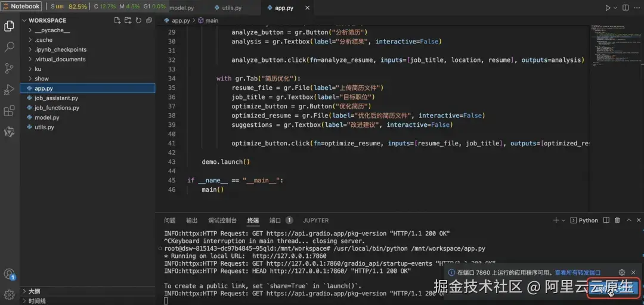Create a new folder in WORKSPACE
Viewport: 644px width, 305px height.
click(x=128, y=20)
